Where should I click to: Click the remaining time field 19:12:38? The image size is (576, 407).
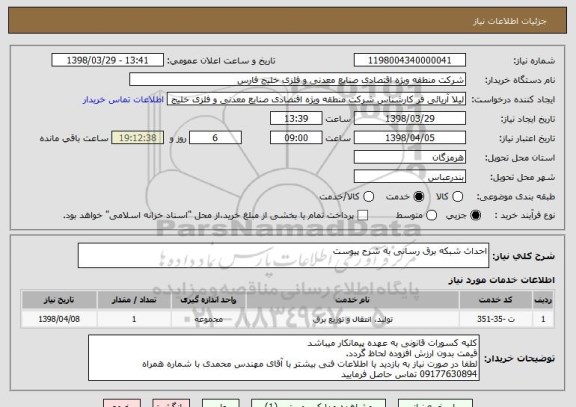[x=138, y=138]
